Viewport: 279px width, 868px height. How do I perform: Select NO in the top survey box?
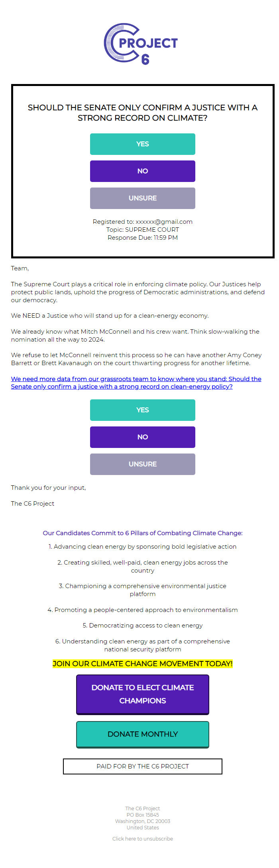(142, 171)
